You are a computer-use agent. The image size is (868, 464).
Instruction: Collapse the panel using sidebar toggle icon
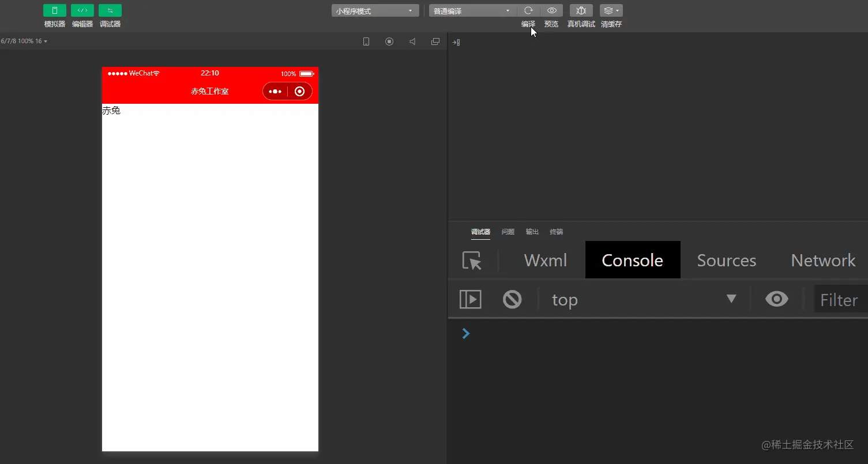click(456, 42)
